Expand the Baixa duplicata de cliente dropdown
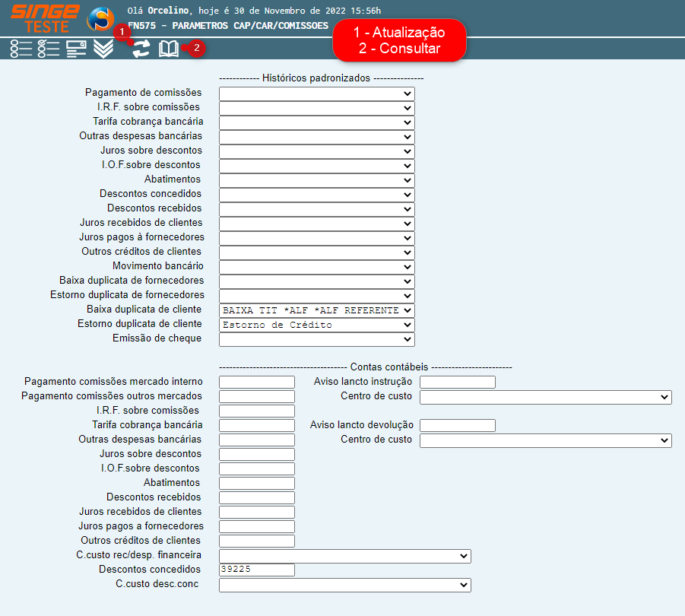 [x=316, y=310]
